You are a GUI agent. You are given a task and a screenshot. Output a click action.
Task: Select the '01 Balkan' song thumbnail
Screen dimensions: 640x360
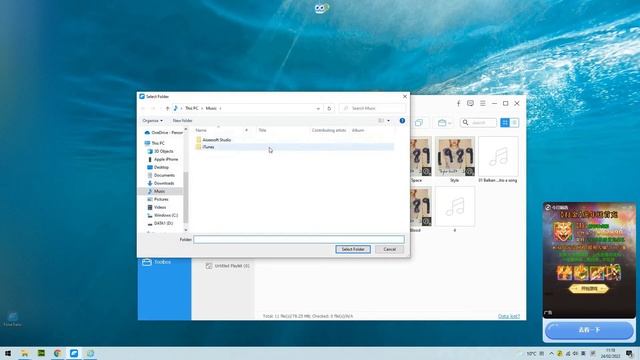[x=498, y=157]
